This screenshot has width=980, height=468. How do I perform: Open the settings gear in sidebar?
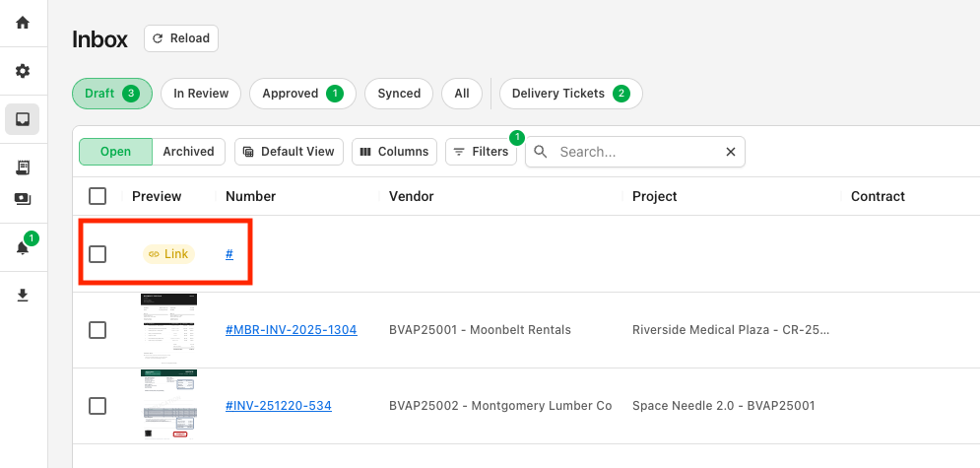coord(23,71)
